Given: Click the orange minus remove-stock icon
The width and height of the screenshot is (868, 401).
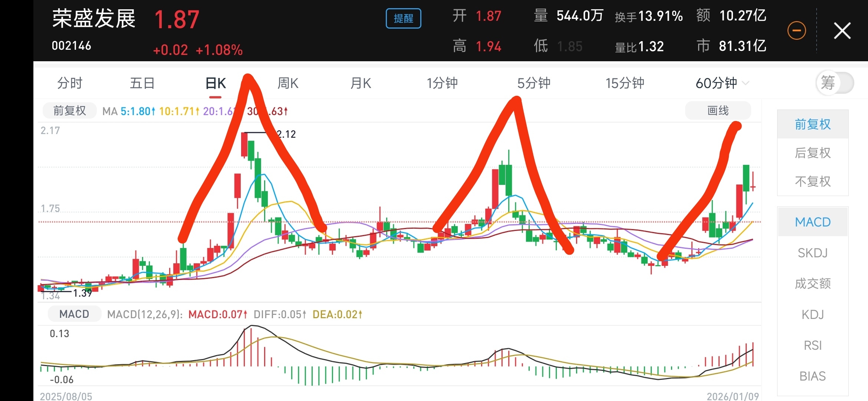Looking at the screenshot, I should (x=796, y=30).
